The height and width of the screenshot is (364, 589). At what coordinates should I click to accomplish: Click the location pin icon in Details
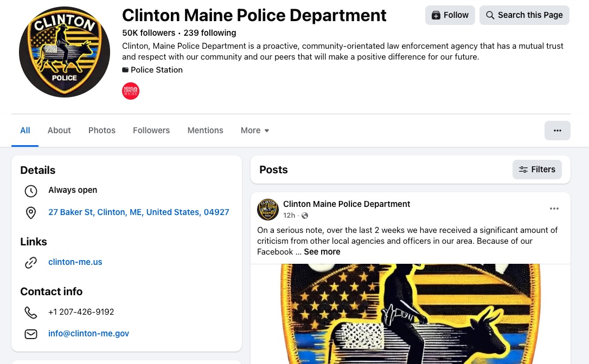(x=31, y=213)
